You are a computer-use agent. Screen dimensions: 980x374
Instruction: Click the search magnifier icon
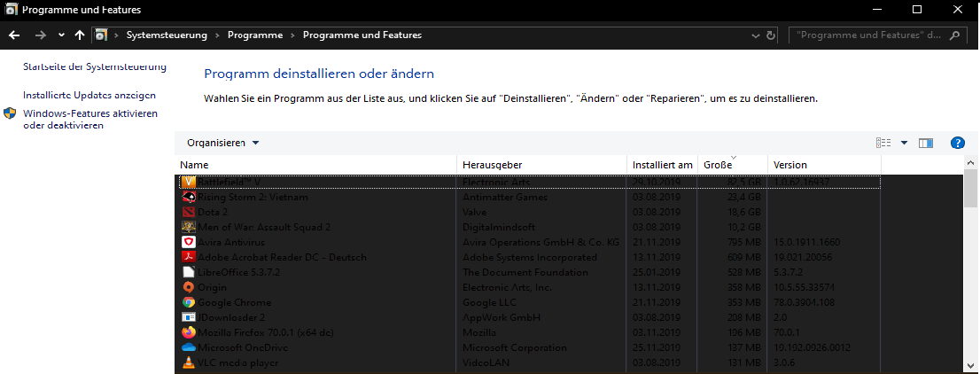(x=953, y=35)
